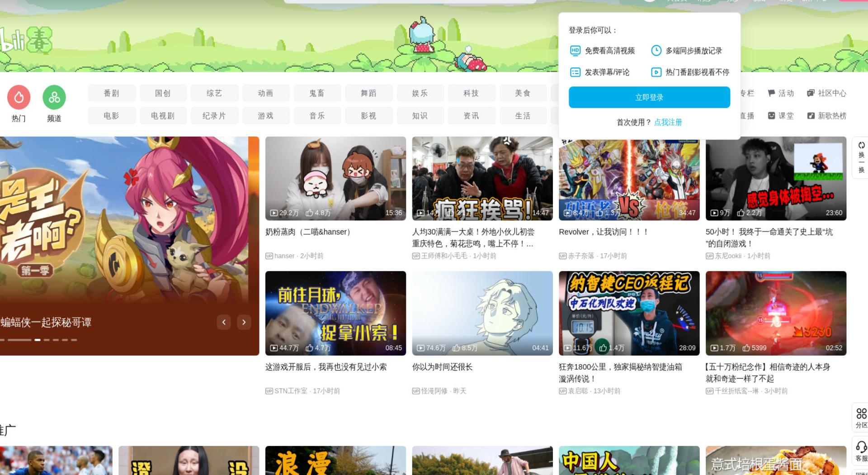Open the 你以为时间还很长 video thumbnail
The height and width of the screenshot is (475, 868).
[482, 313]
